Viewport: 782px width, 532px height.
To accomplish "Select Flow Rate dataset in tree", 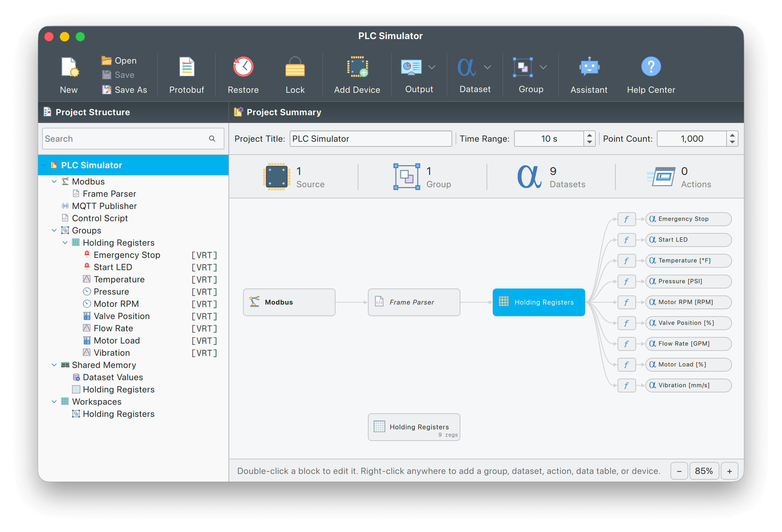I will click(133, 328).
